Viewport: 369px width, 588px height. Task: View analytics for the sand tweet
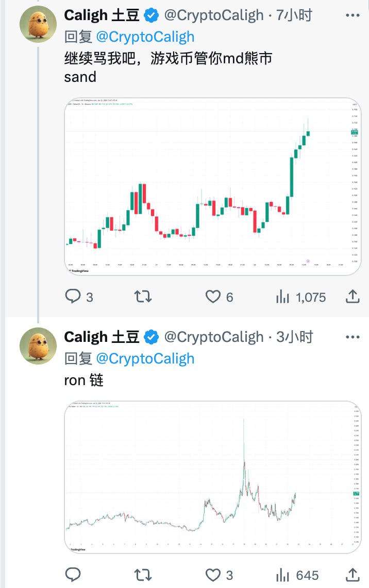(x=283, y=297)
